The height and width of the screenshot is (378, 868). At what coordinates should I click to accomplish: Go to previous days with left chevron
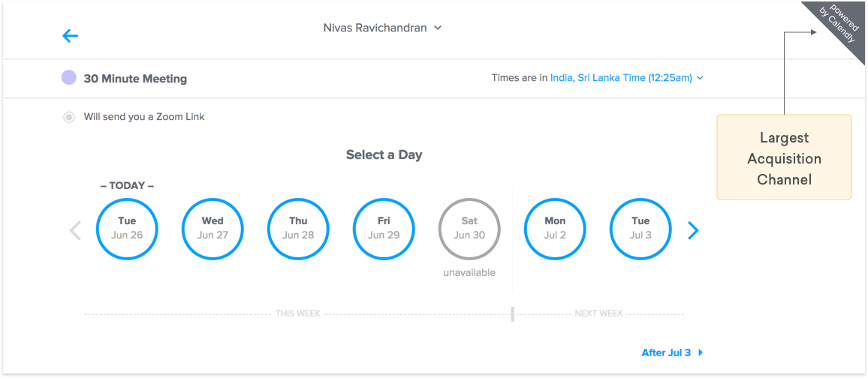click(x=75, y=230)
